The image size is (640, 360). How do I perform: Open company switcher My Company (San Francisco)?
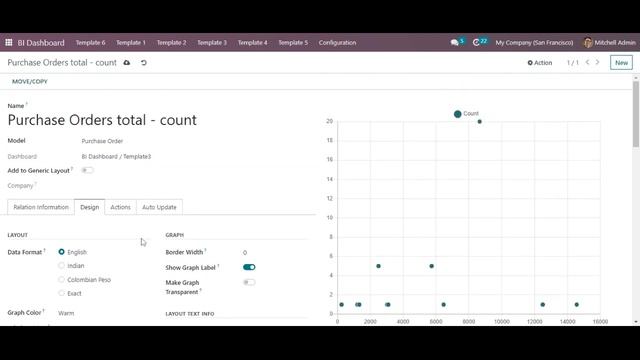click(x=534, y=42)
